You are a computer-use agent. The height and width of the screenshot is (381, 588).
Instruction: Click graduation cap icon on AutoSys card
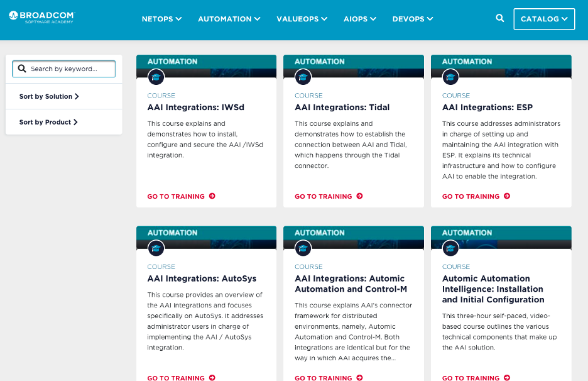tap(156, 248)
